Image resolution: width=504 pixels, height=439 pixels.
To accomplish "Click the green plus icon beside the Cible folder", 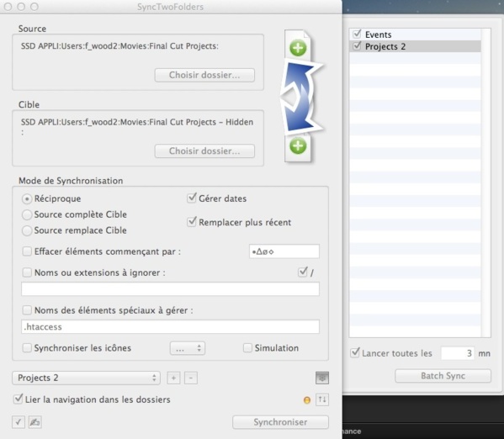I will pos(298,145).
